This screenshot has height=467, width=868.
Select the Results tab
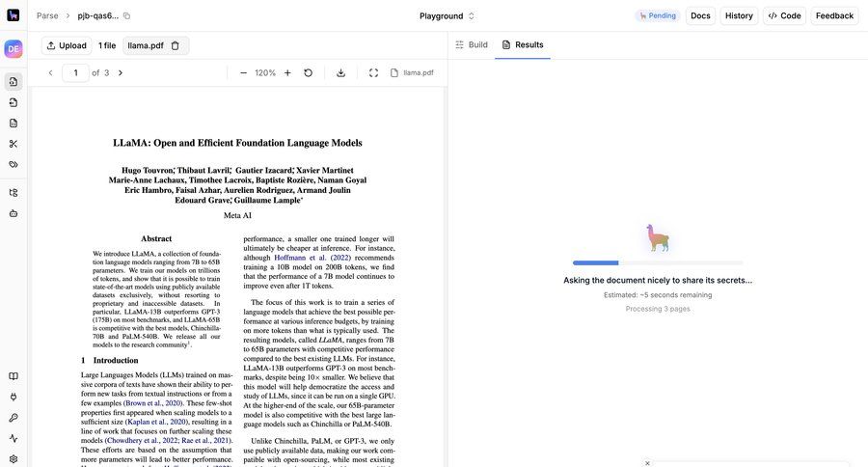(x=522, y=44)
